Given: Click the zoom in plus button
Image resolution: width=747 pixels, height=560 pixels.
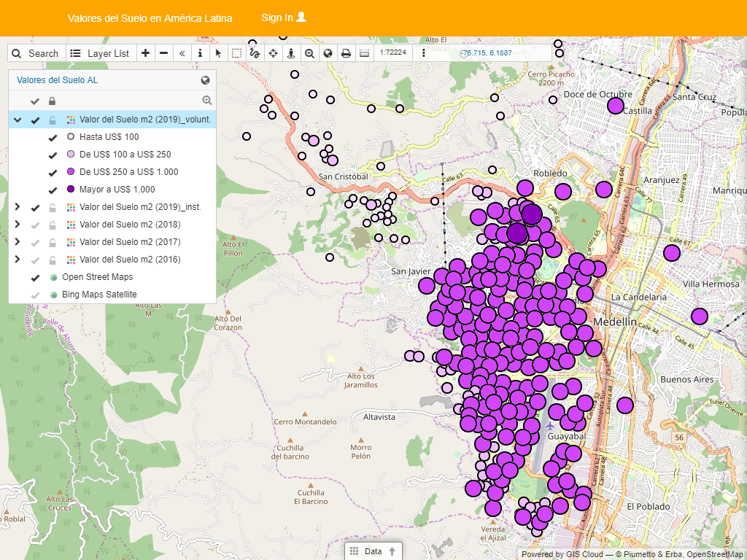Looking at the screenshot, I should pyautogui.click(x=145, y=53).
